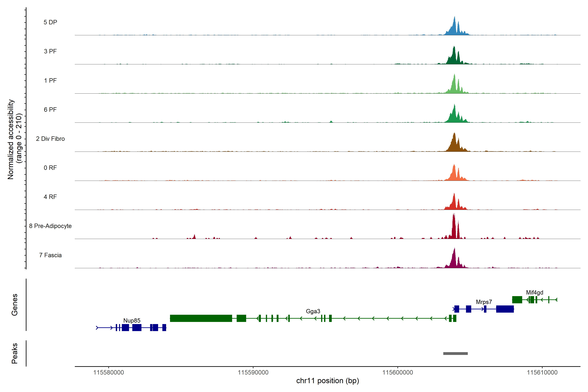The image size is (588, 392).
Task: Click the 2 Div Fibro label
Action: pos(50,139)
